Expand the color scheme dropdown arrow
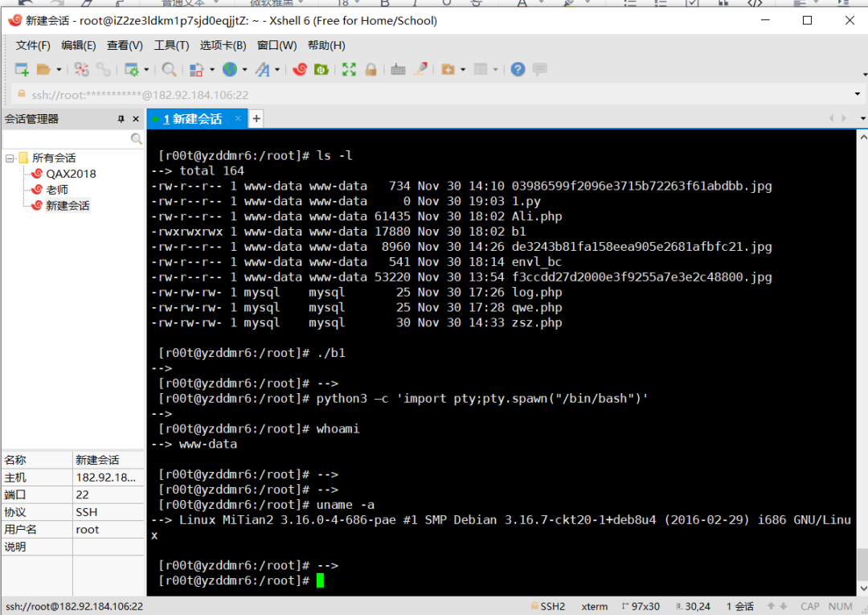Image resolution: width=868 pixels, height=615 pixels. point(212,69)
